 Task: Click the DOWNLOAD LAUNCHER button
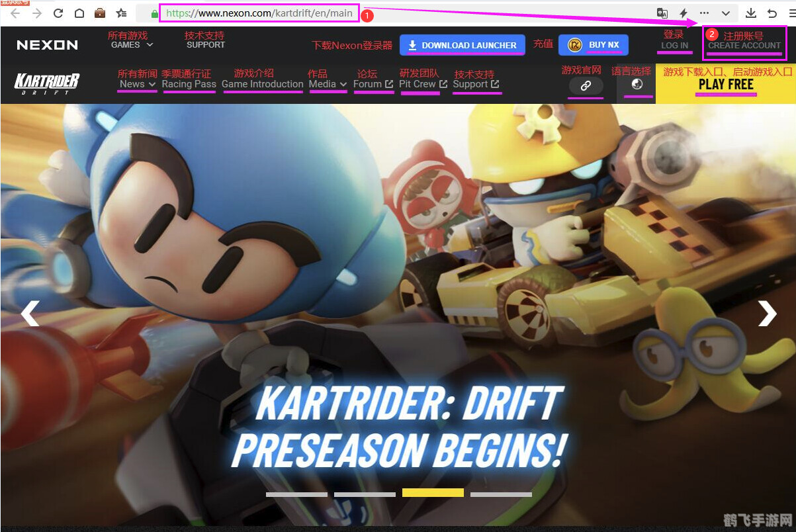click(x=462, y=45)
